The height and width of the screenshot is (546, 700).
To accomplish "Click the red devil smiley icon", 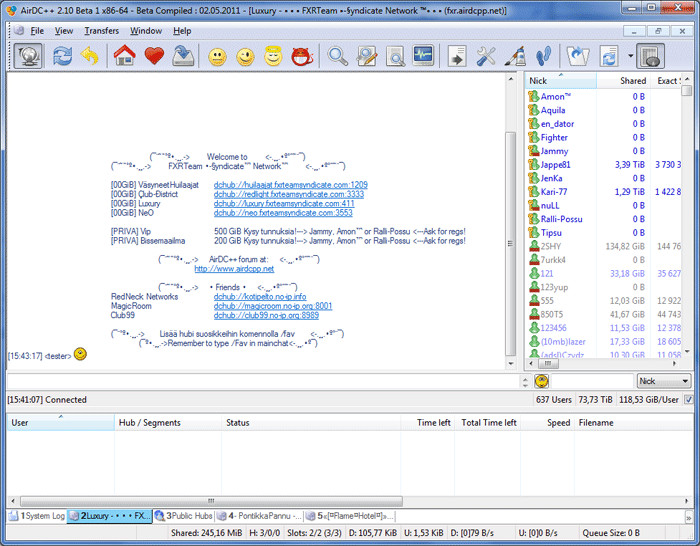I will 302,56.
